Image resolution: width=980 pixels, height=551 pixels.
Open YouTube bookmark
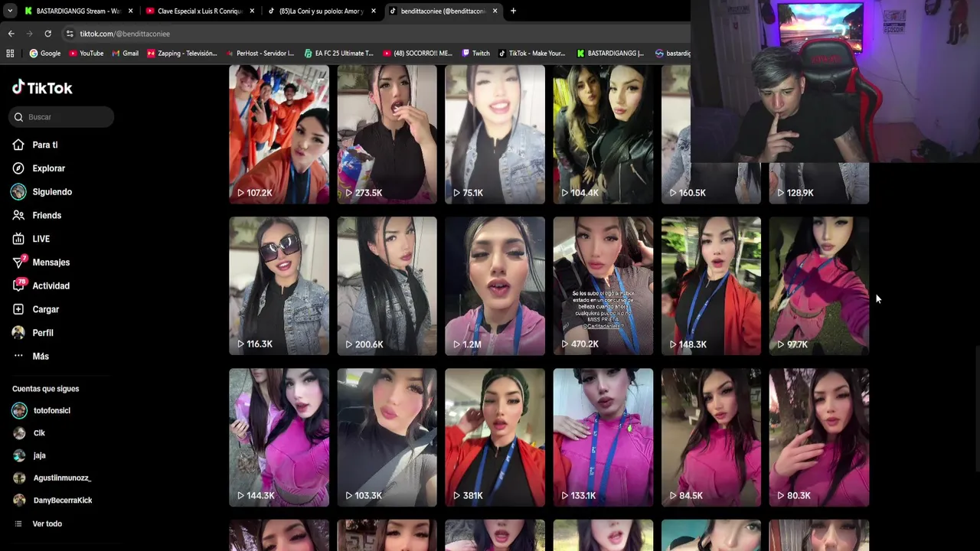point(86,54)
